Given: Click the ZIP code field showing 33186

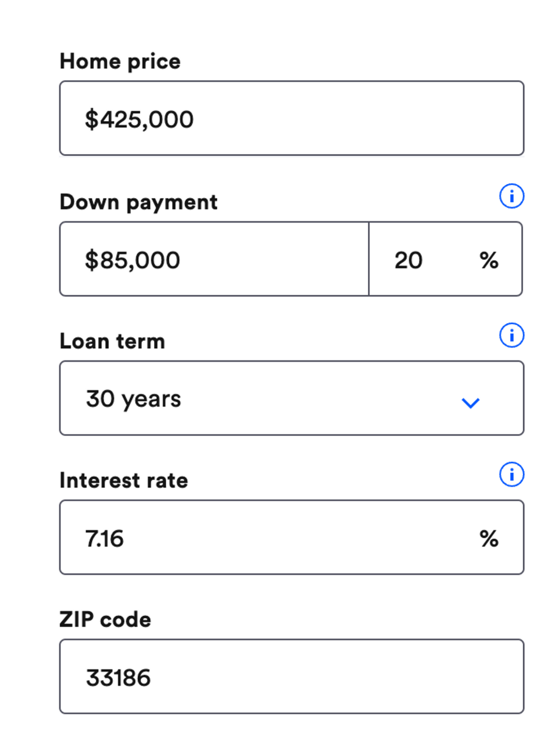Looking at the screenshot, I should click(x=292, y=676).
